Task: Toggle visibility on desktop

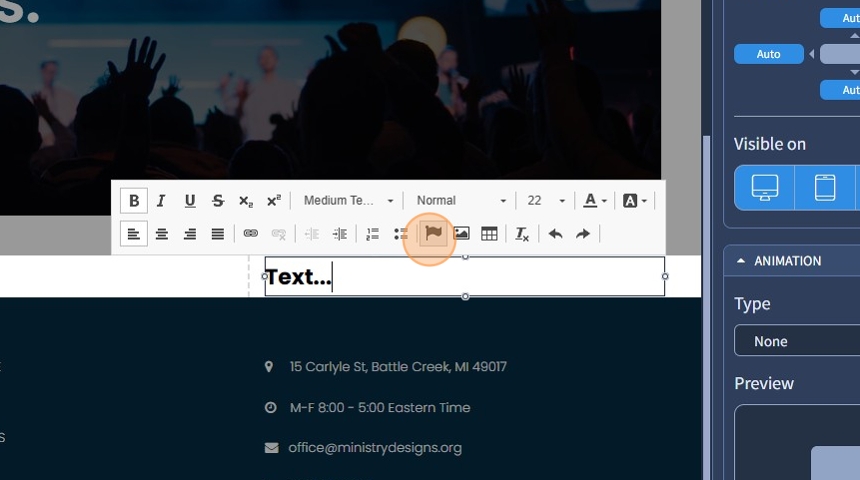Action: [765, 188]
